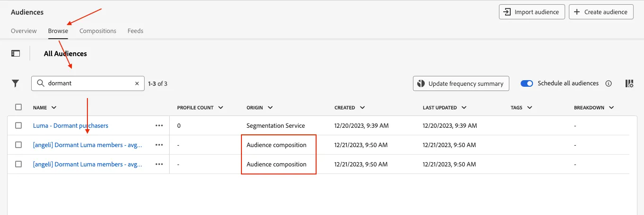Open Created column sort menu
The image size is (644, 215).
click(x=362, y=107)
